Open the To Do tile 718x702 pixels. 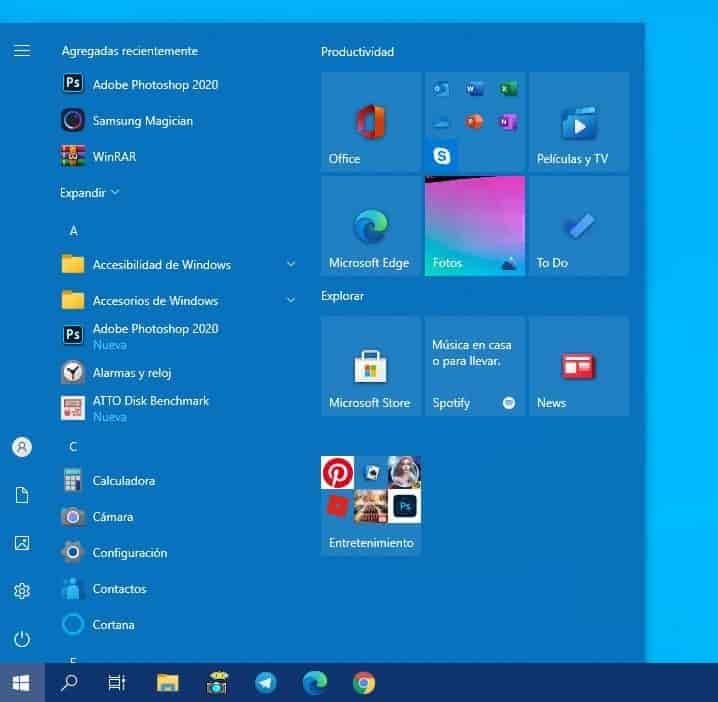(579, 226)
